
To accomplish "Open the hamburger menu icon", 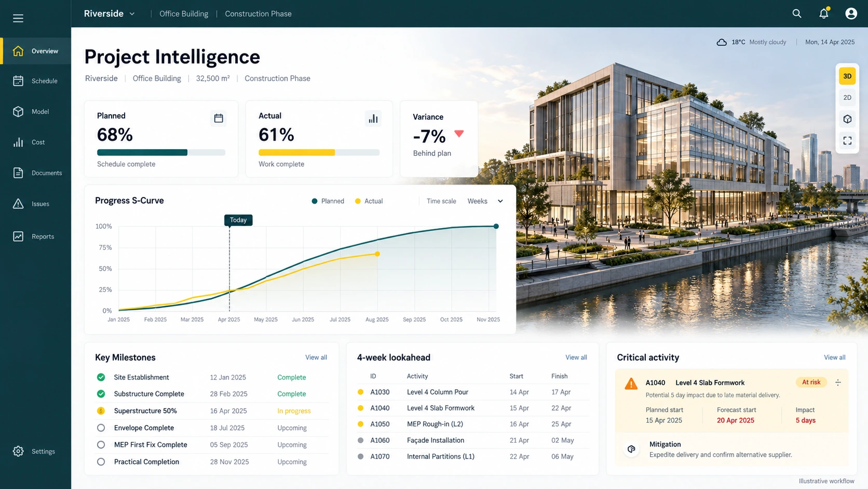I will click(18, 18).
